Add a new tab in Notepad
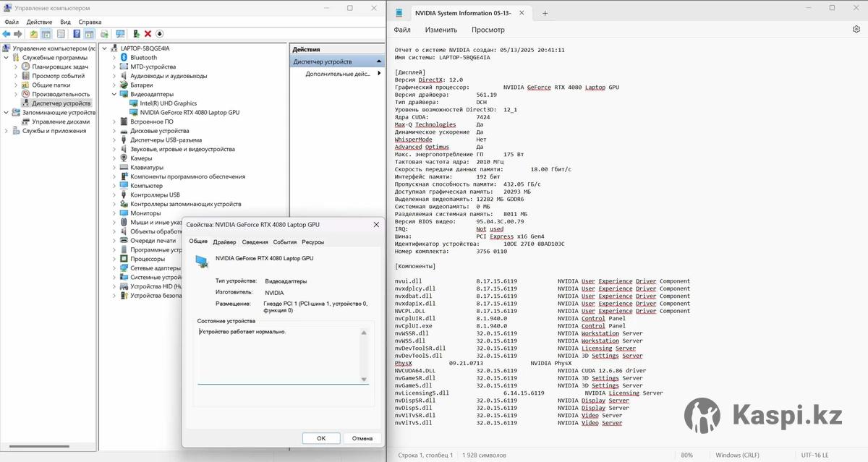 pyautogui.click(x=545, y=13)
